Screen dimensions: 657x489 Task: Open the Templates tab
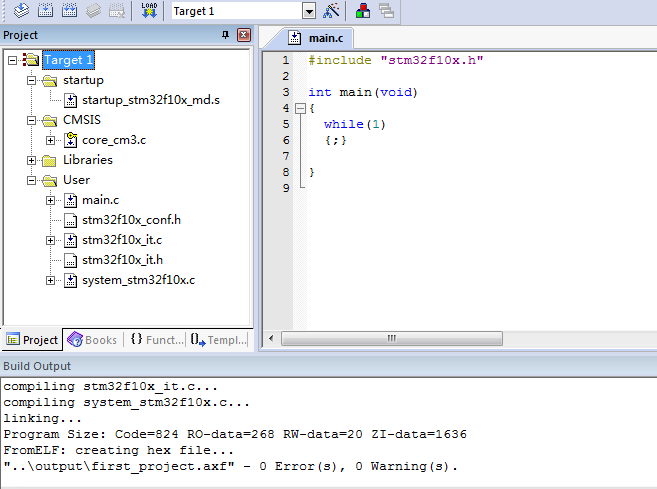pyautogui.click(x=218, y=340)
